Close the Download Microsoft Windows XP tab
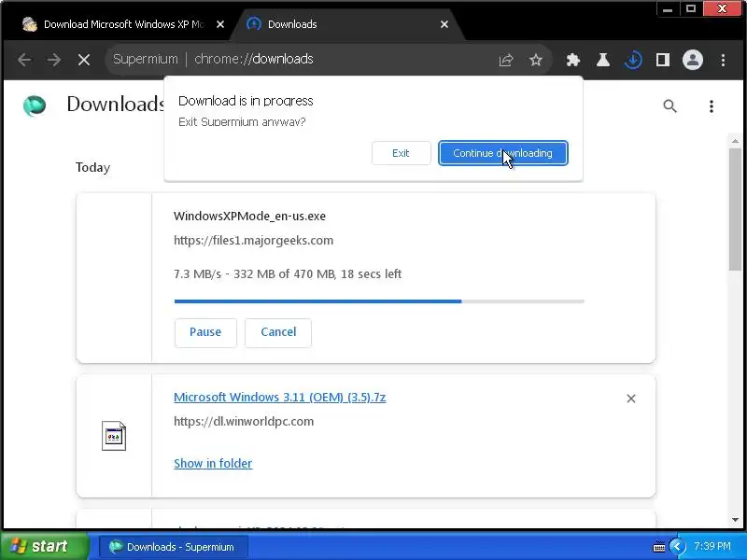747x560 pixels. click(220, 24)
